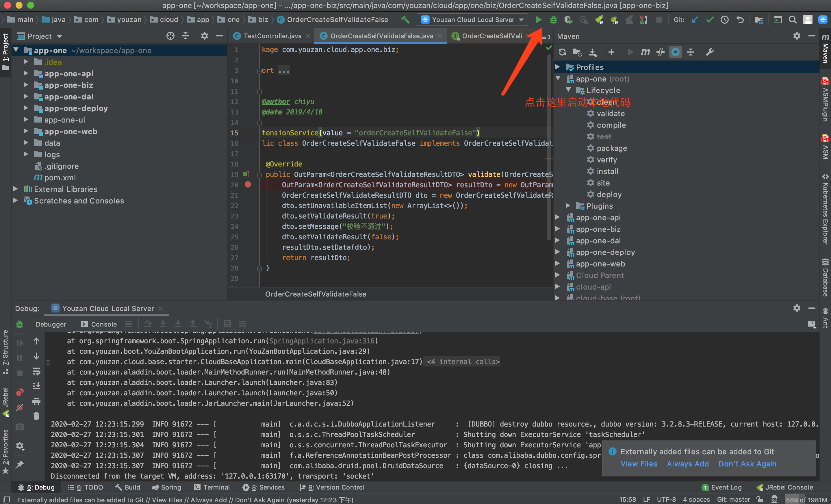Open Project view selector dropdown
The height and width of the screenshot is (504, 831).
point(40,36)
